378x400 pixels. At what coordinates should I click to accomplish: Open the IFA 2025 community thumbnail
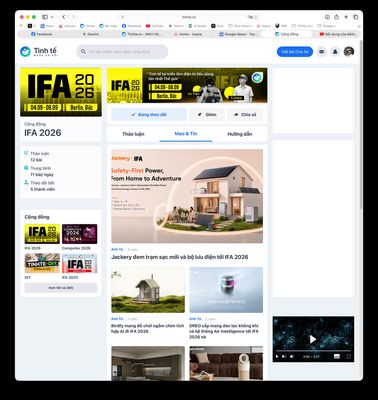79,263
